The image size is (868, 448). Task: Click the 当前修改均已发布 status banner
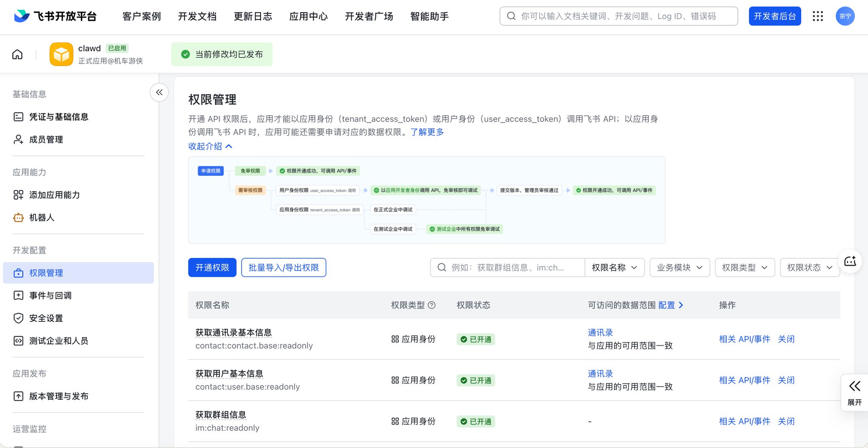pyautogui.click(x=222, y=54)
